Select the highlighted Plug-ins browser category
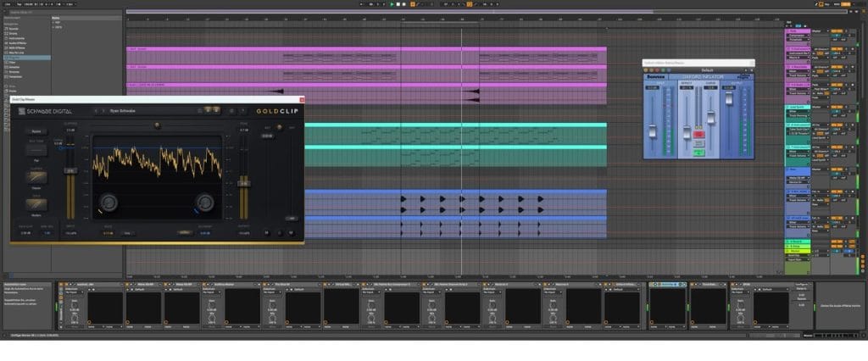 click(x=26, y=58)
